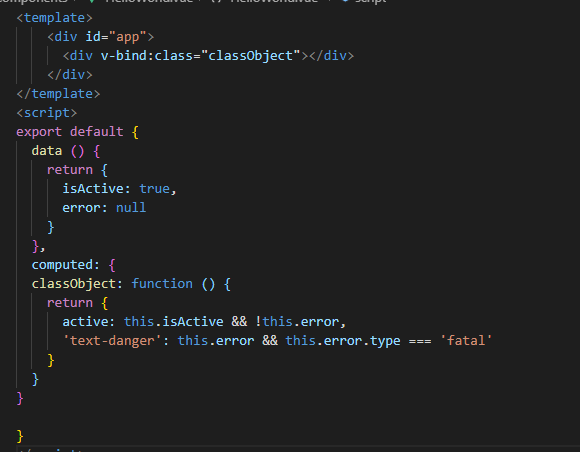Click the id="app" attribute text

[116, 37]
